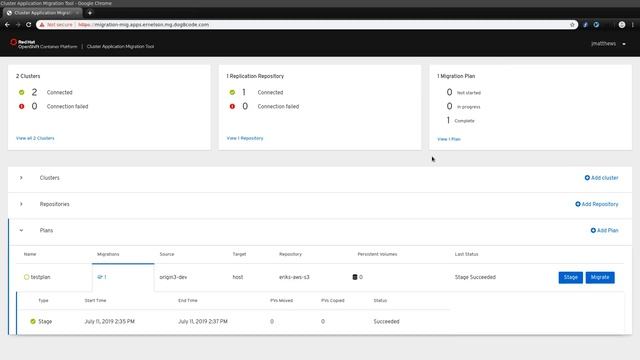The width and height of the screenshot is (640, 360).
Task: Click the testplan plan name
Action: (40, 277)
